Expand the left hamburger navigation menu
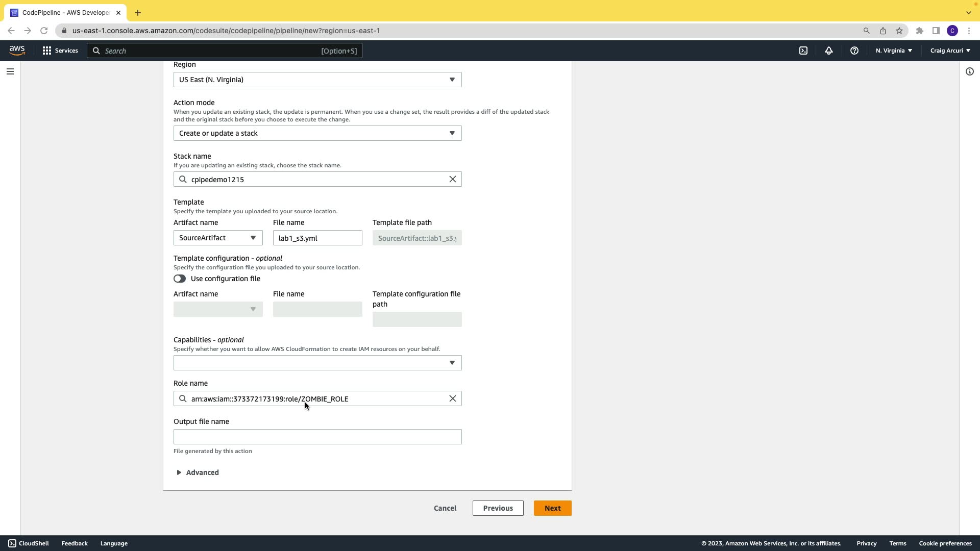Viewport: 980px width, 551px height. click(x=10, y=71)
